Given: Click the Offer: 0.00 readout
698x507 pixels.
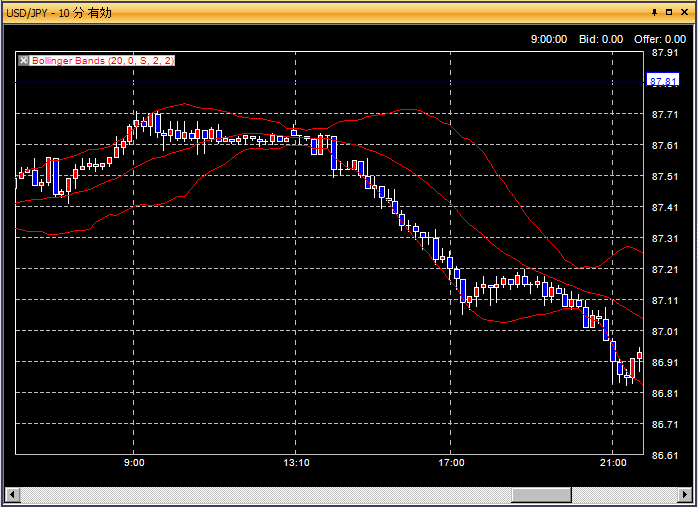Looking at the screenshot, I should coord(660,39).
